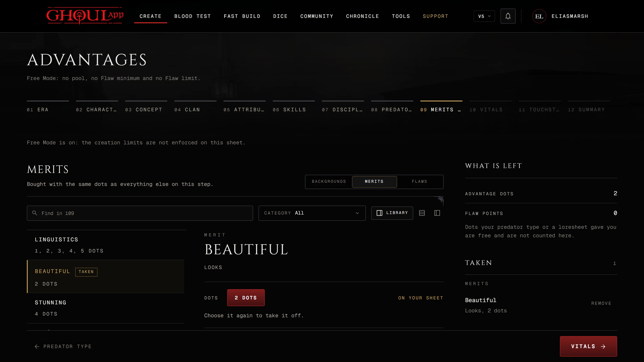Go back to Predator Type step

63,346
